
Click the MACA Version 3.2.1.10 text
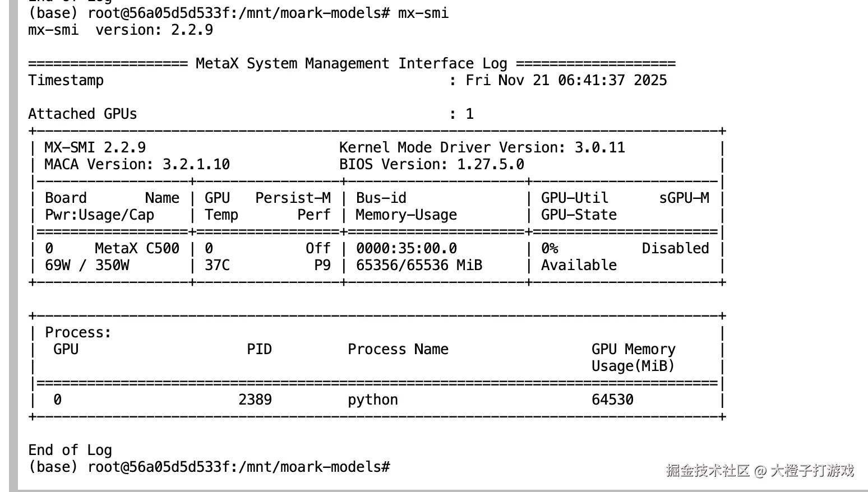coord(137,164)
